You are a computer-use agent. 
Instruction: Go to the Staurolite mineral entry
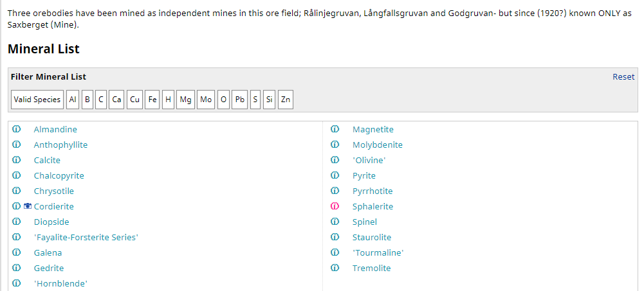pyautogui.click(x=371, y=237)
